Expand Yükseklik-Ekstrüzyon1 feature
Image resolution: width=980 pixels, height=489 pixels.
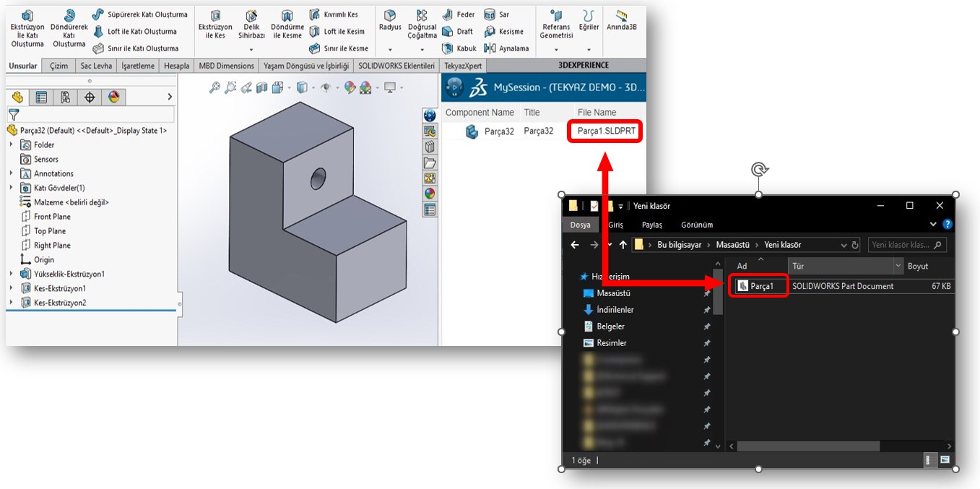[11, 274]
